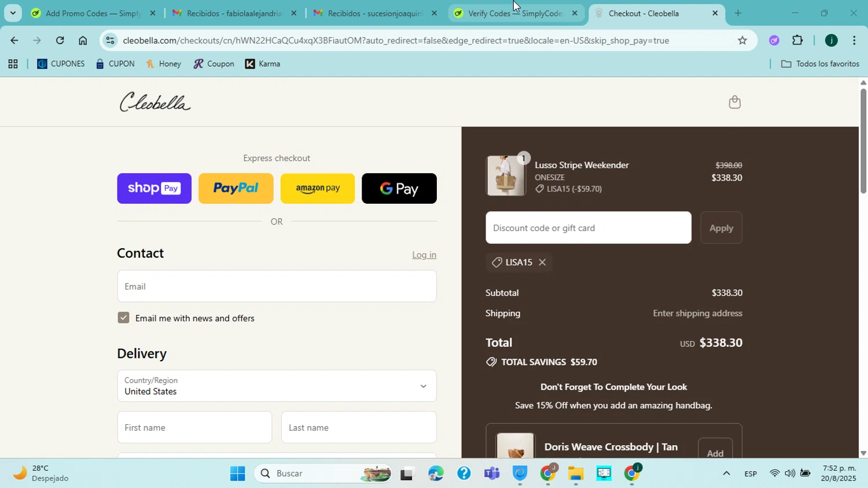Show hidden system tray icons
The width and height of the screenshot is (868, 488).
tap(726, 474)
